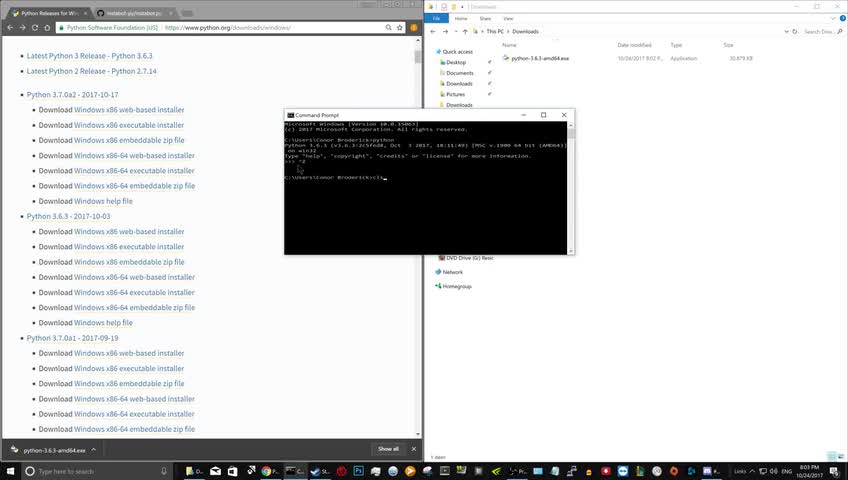Close the Chrome downloads bar

click(x=414, y=449)
